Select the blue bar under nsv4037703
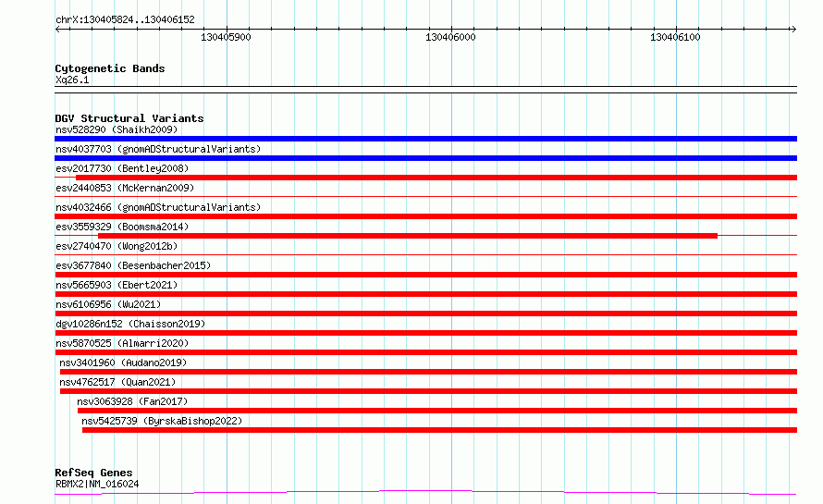This screenshot has height=504, width=823. click(425, 158)
